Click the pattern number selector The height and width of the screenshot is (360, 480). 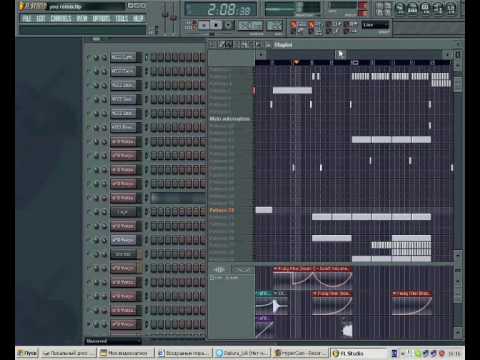click(x=275, y=25)
